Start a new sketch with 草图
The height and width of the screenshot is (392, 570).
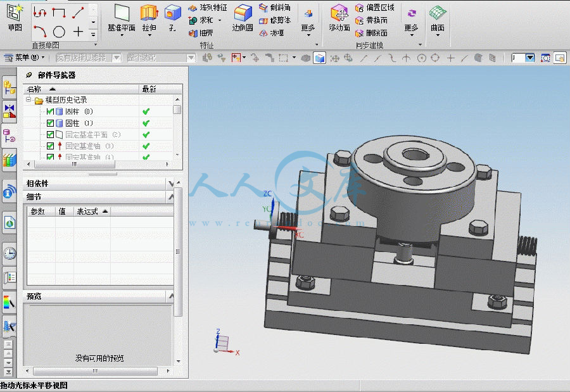pyautogui.click(x=15, y=18)
